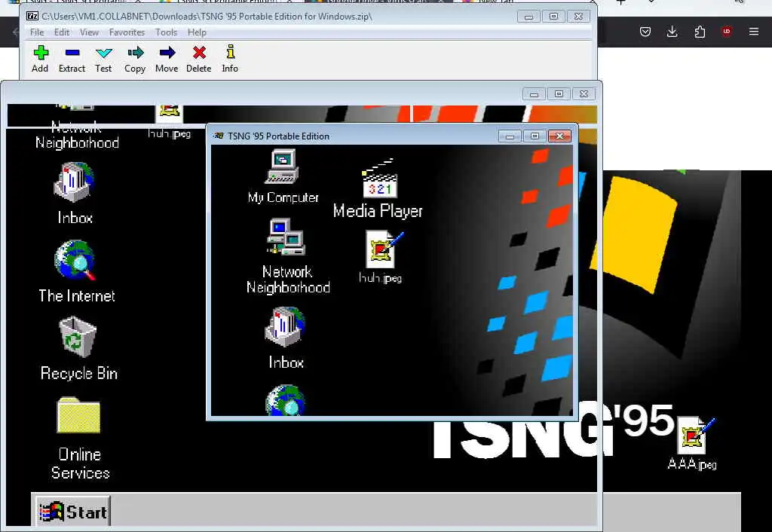Click the 'My Computer' label text

click(x=283, y=197)
